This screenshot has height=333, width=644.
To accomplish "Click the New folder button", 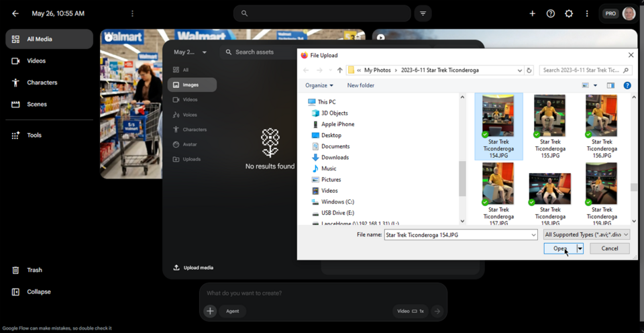I will click(361, 85).
